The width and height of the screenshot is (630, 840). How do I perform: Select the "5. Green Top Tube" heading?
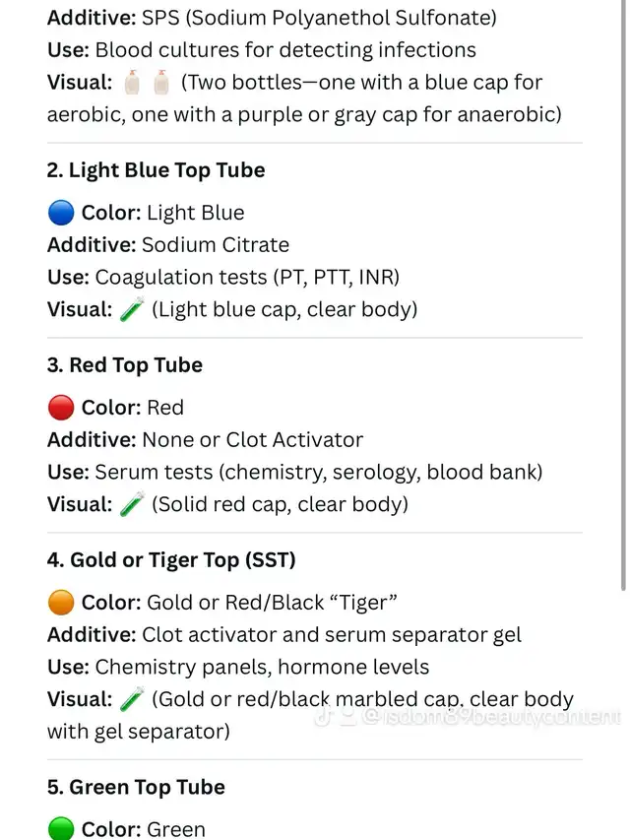(136, 788)
